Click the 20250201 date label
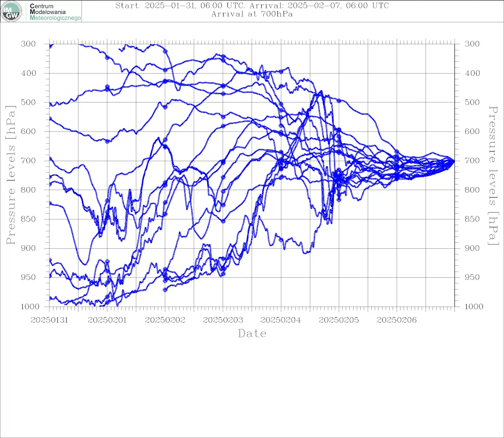The image size is (504, 438). pyautogui.click(x=107, y=320)
